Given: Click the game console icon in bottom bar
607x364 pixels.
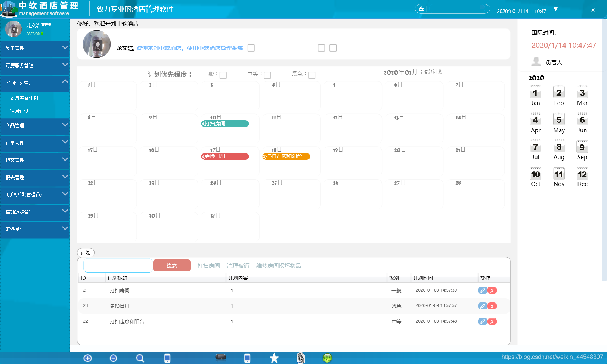Looking at the screenshot, I should coord(221,357).
